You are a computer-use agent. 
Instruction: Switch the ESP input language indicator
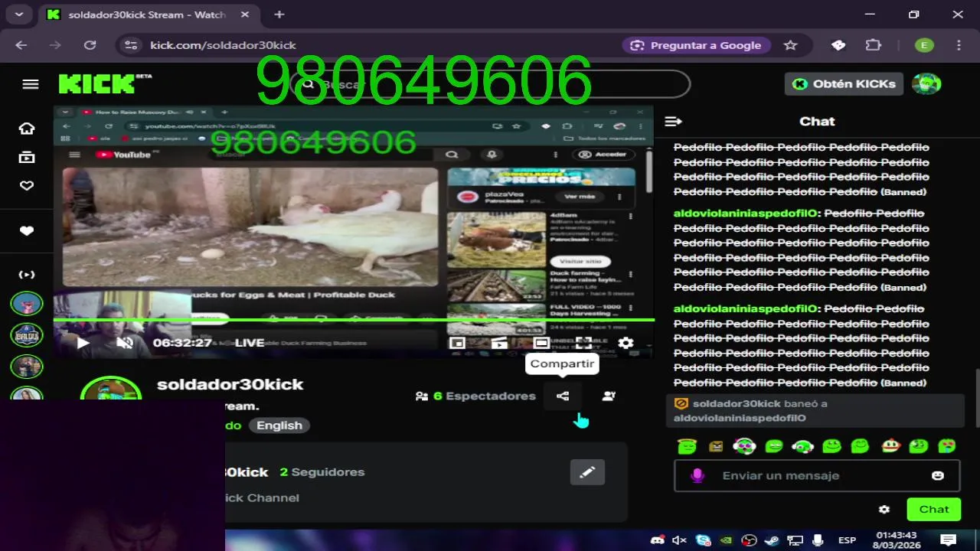click(847, 540)
